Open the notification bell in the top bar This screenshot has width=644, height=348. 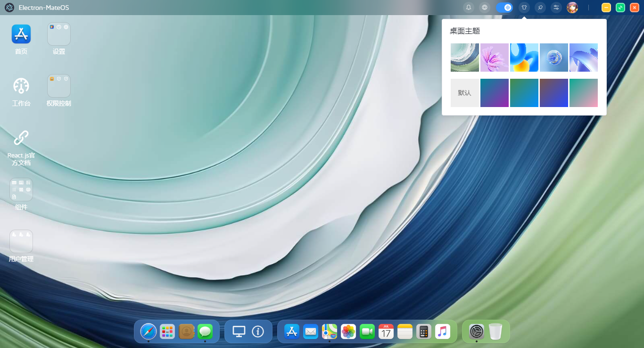[x=468, y=7]
